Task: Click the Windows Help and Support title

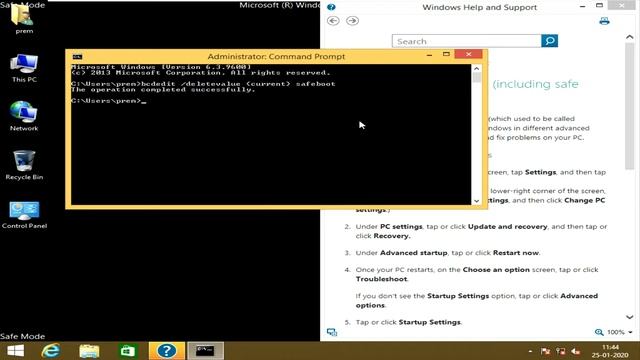Action: pyautogui.click(x=480, y=7)
